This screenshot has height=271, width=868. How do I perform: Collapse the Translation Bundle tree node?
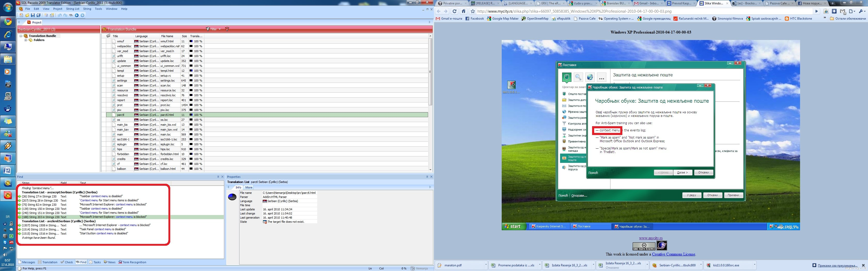(x=21, y=36)
